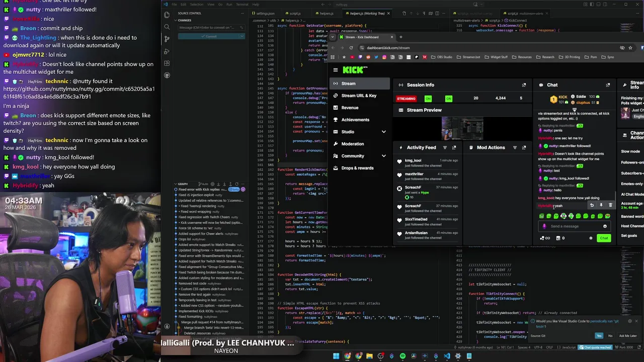
Task: Open VS Code Terminal menu
Action: coord(242,5)
